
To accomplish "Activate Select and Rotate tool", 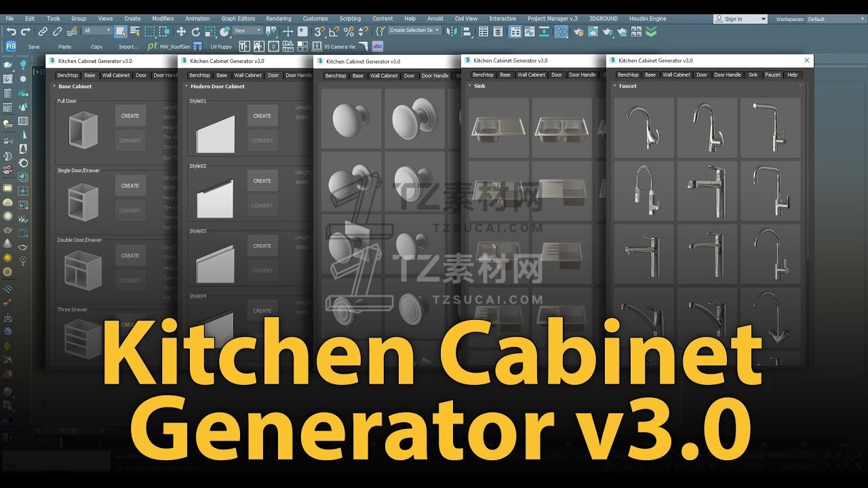I will (196, 31).
